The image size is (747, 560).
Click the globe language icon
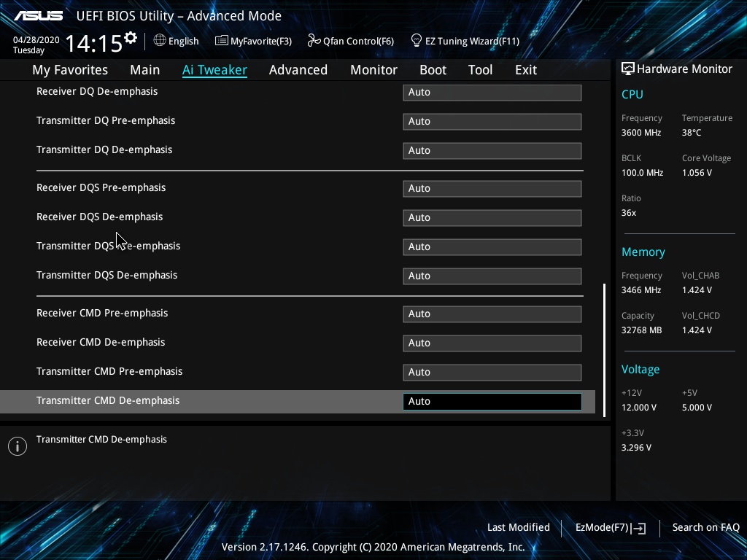pos(160,41)
